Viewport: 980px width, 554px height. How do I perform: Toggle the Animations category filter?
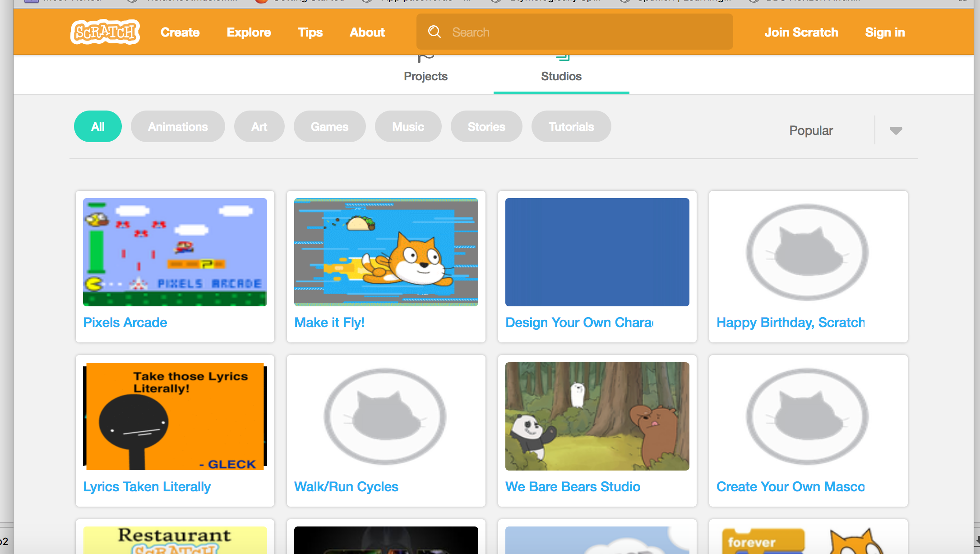point(178,126)
